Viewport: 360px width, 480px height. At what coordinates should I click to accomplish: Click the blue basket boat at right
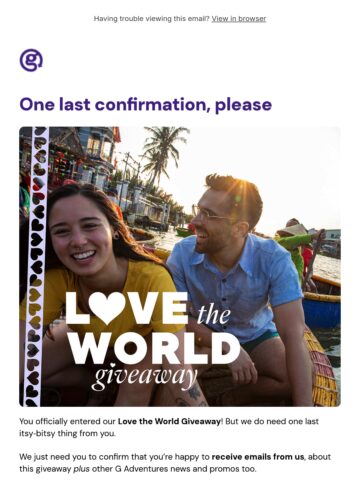click(322, 308)
